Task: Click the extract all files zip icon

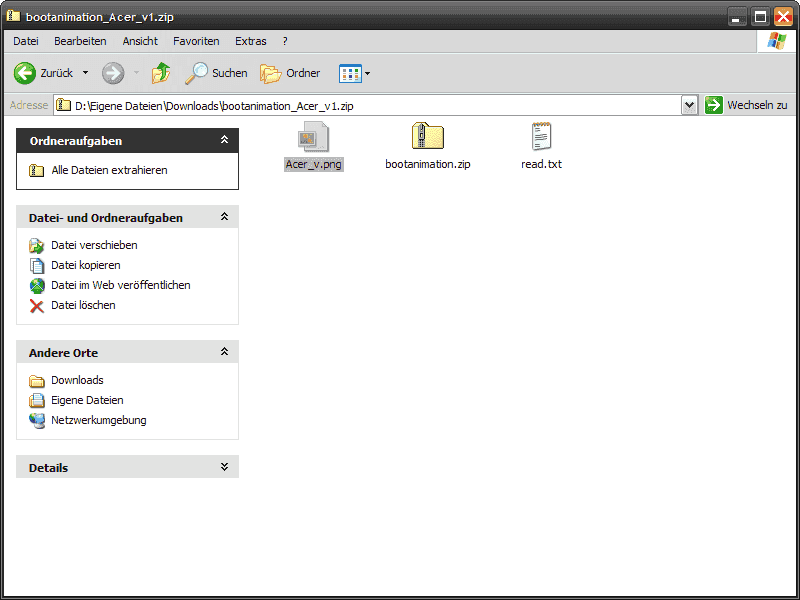Action: (36, 170)
